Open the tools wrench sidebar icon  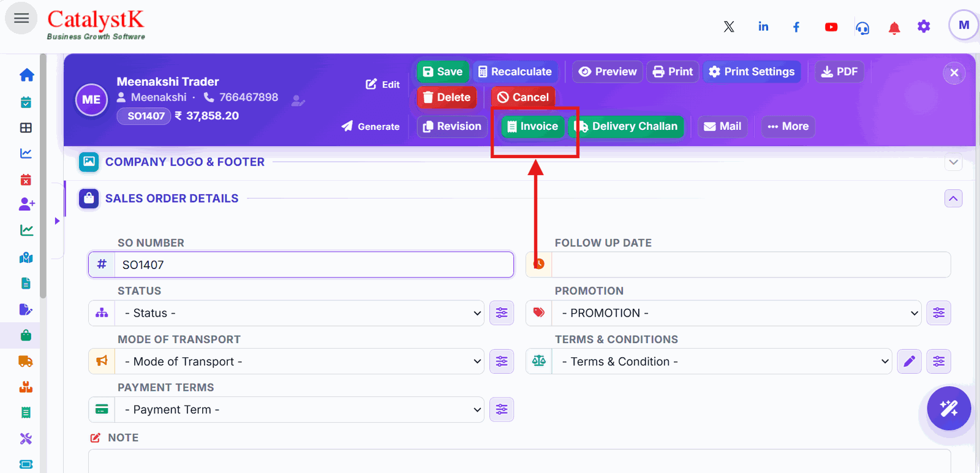click(26, 438)
